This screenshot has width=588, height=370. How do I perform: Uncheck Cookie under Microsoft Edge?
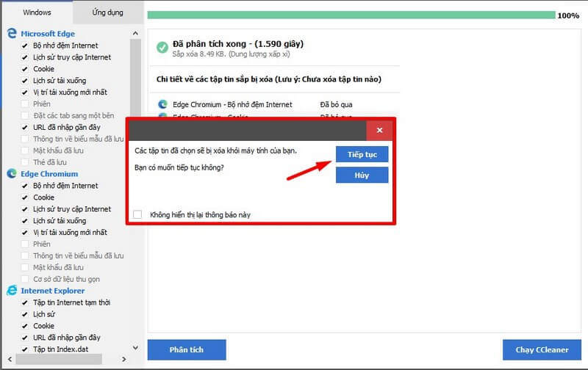[26, 69]
